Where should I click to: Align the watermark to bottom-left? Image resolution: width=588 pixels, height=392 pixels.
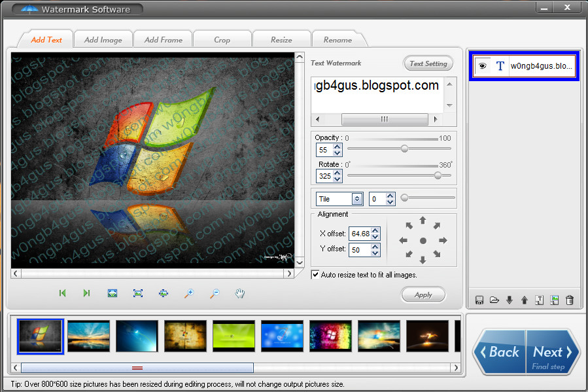click(409, 254)
